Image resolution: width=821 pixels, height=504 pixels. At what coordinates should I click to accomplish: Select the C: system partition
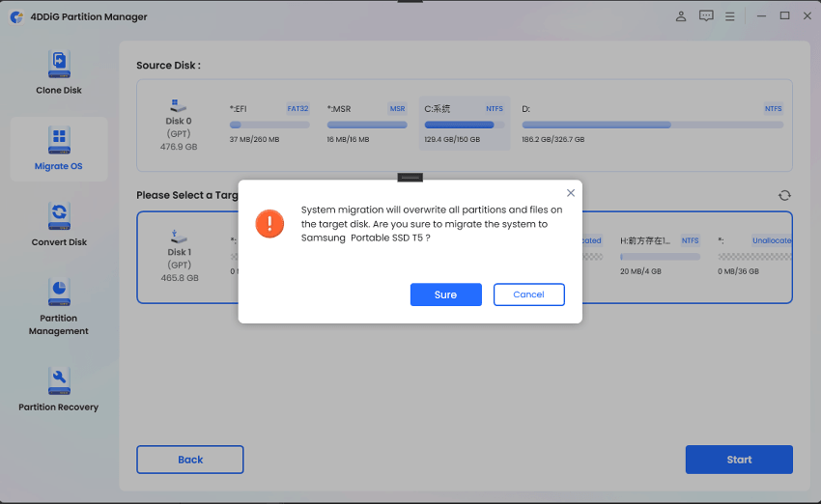[x=465, y=124]
